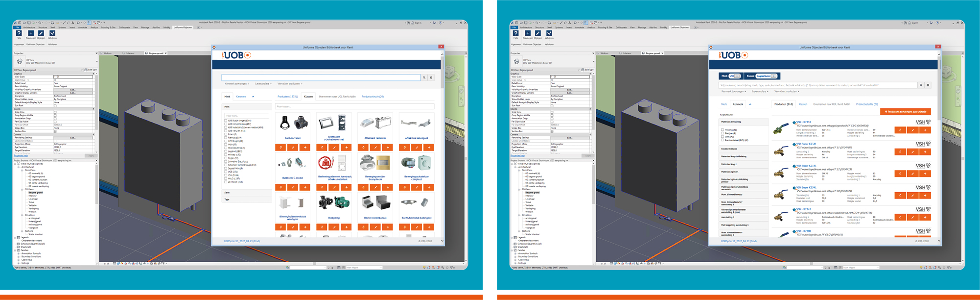Click refresh button for VSH K2310 product row
The image size is (980, 300).
pyautogui.click(x=900, y=130)
